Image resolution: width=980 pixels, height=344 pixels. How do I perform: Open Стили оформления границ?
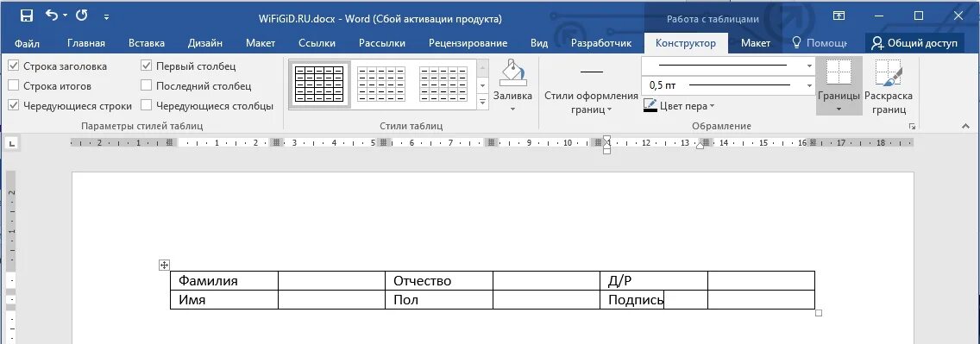point(591,88)
